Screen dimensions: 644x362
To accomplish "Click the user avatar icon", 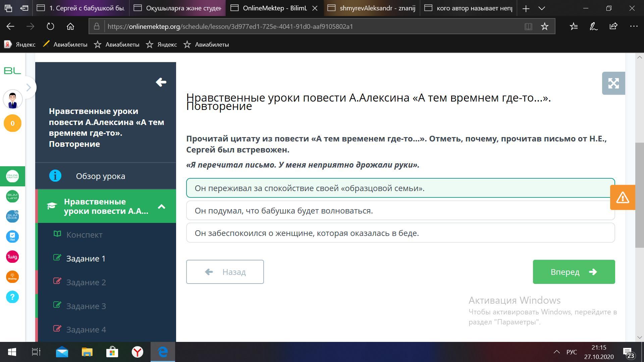I will [x=13, y=100].
